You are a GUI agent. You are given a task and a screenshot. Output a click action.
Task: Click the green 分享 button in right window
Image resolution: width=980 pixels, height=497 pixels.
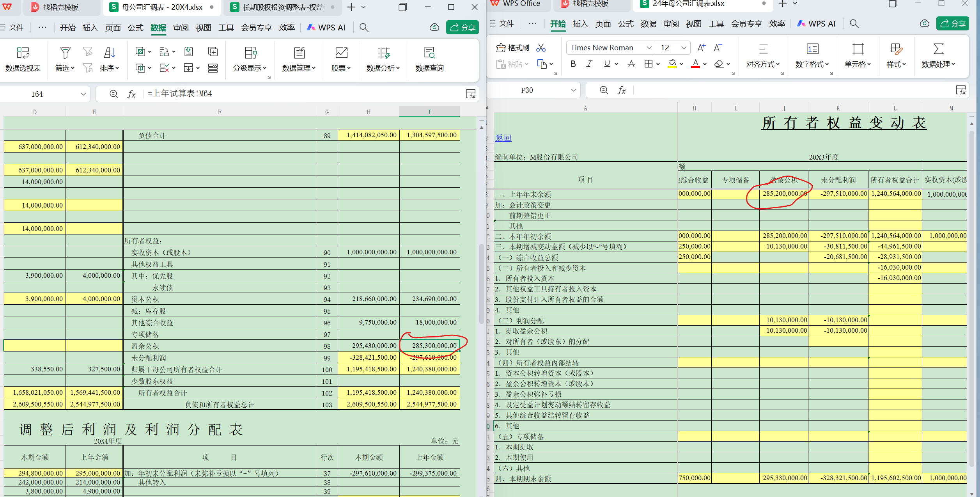[952, 24]
